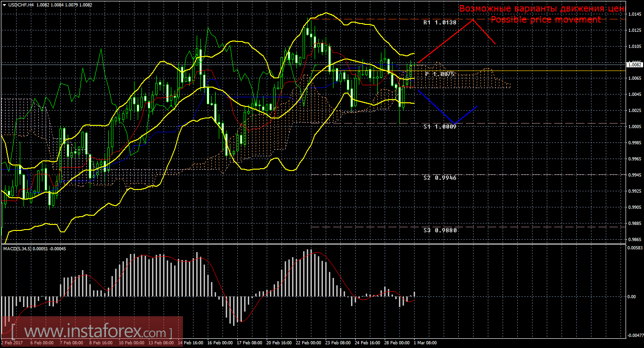The height and width of the screenshot is (348, 644).
Task: Click the 1.0145 price scale label
Action: 634,14
